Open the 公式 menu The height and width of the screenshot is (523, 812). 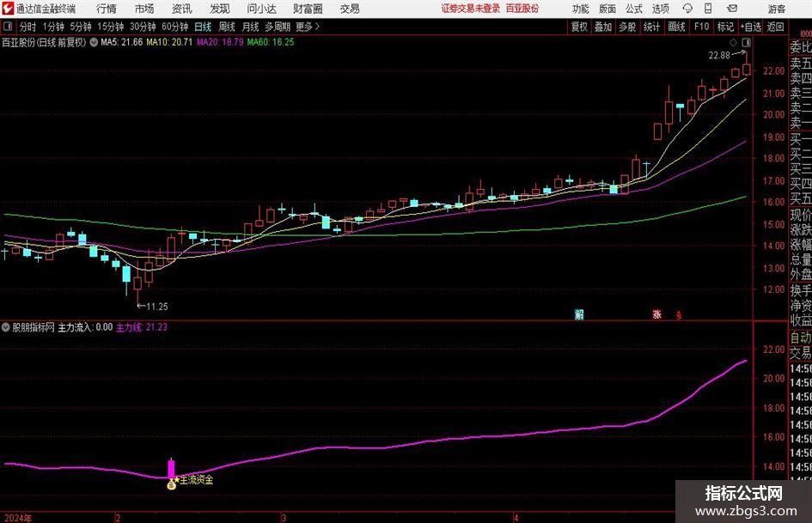point(633,9)
